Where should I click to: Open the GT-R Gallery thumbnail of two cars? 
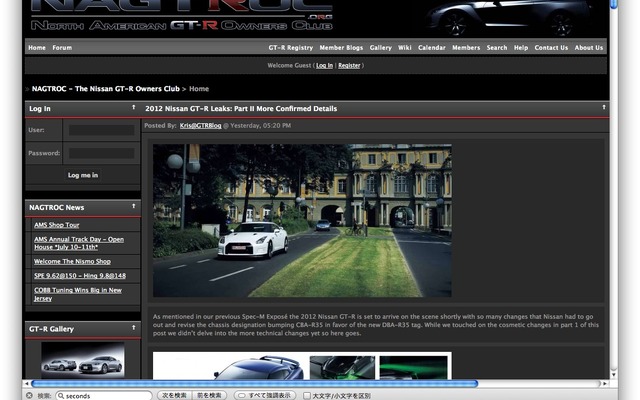tap(82, 360)
